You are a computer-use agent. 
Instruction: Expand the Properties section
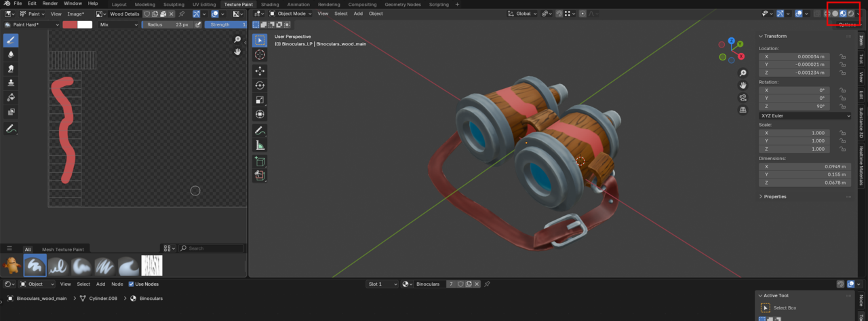(774, 197)
